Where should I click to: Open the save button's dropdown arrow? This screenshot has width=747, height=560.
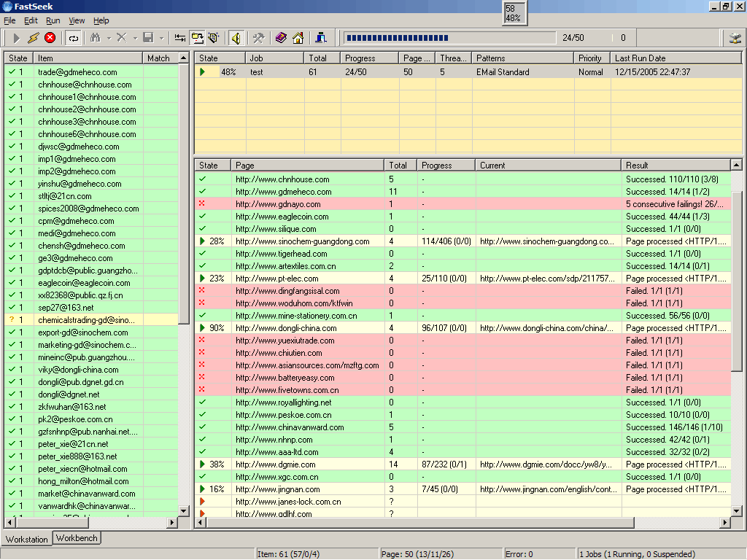pyautogui.click(x=162, y=37)
